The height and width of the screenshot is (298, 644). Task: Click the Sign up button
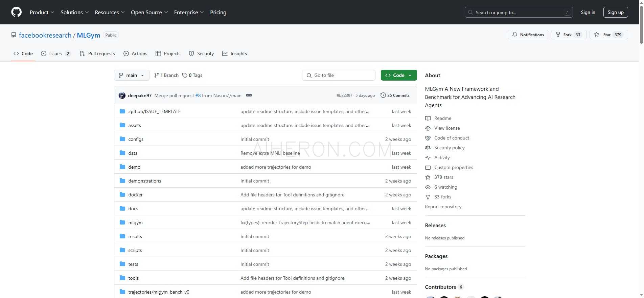pyautogui.click(x=616, y=12)
